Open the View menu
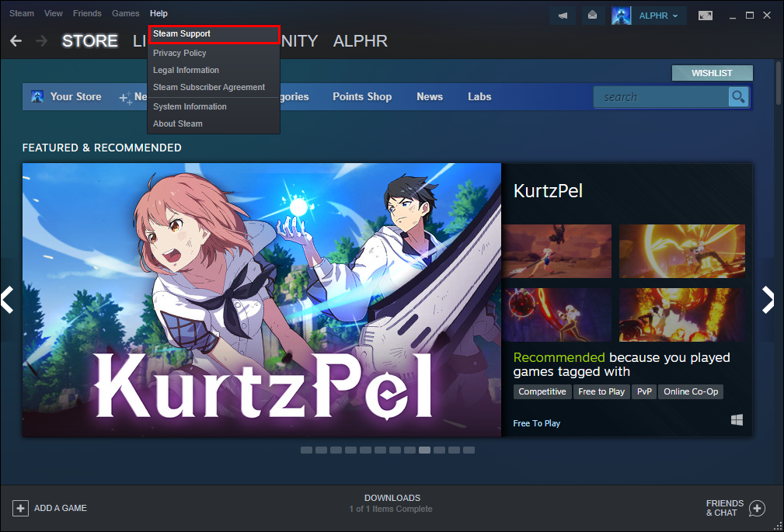This screenshot has height=532, width=784. click(54, 13)
